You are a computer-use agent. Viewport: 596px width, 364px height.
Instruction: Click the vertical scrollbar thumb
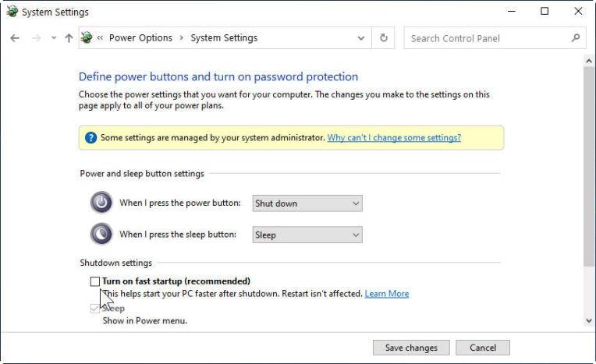point(589,164)
